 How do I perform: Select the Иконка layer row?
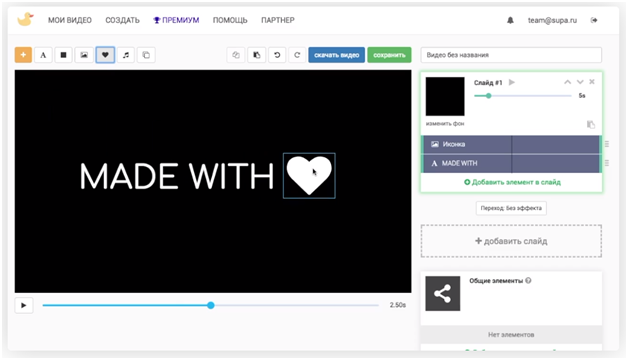pos(511,144)
